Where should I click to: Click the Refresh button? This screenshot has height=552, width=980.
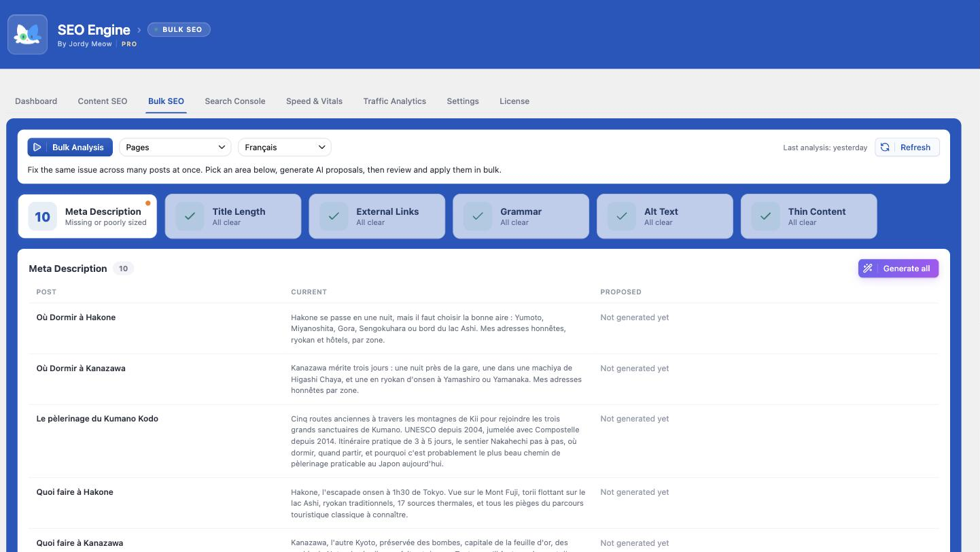[907, 147]
